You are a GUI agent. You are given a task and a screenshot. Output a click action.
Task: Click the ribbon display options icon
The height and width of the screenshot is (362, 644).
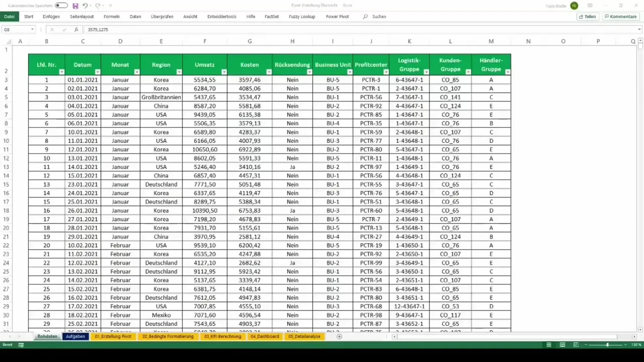[590, 6]
